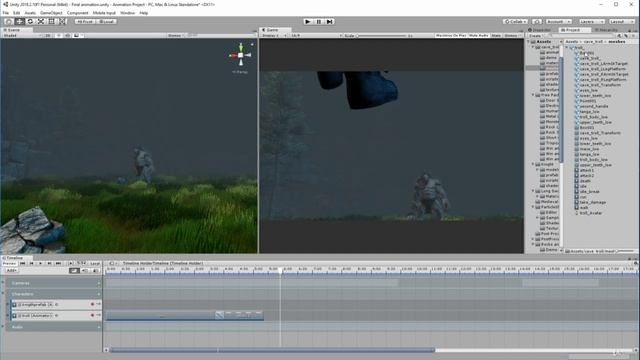Viewport: 640px width, 360px height.
Task: Select cave_troll_LArmIKTarget in Project
Action: click(604, 64)
